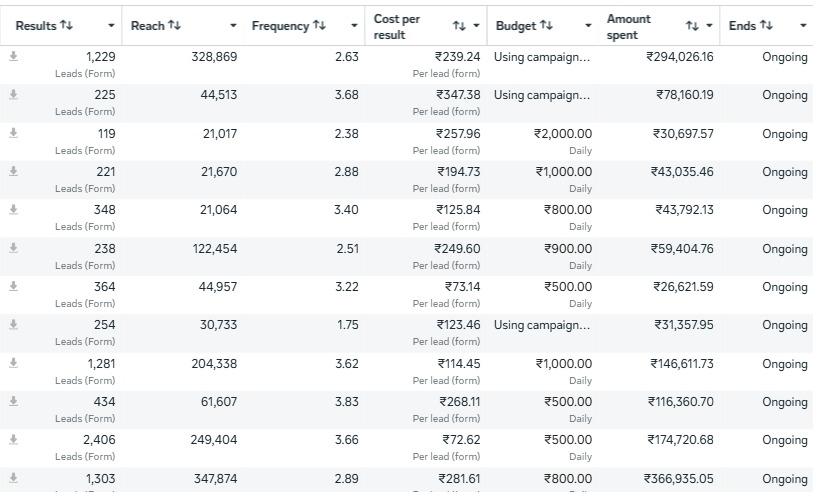Sort by Amount spent arrows
The width and height of the screenshot is (813, 492).
pyautogui.click(x=692, y=26)
